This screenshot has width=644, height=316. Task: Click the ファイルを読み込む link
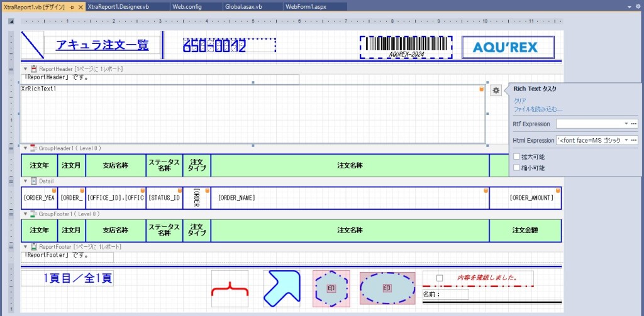point(538,109)
